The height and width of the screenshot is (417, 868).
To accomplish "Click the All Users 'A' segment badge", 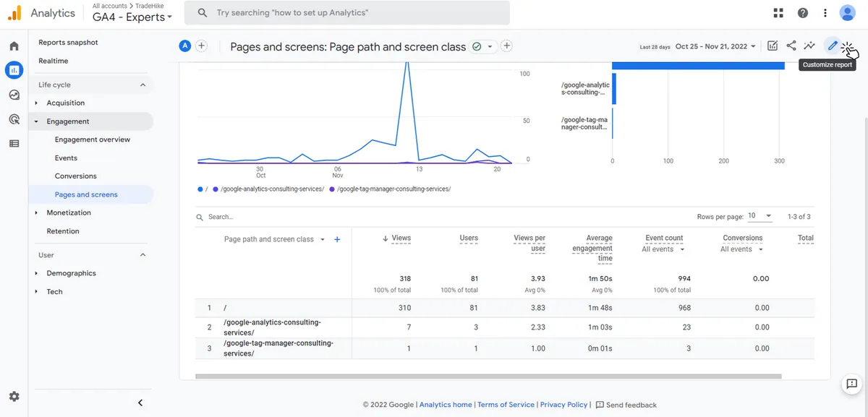I will (x=185, y=46).
